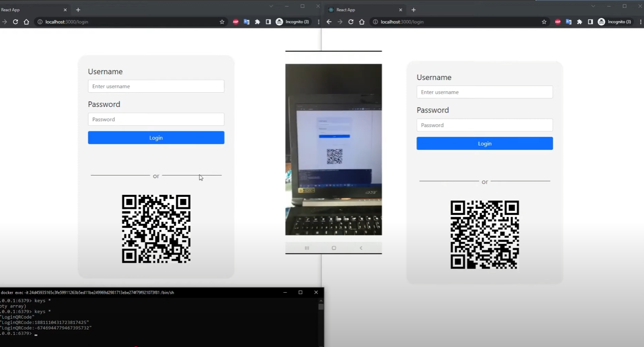Click "LoginQRCode:1881110431723817425" line in terminal
This screenshot has width=644, height=347.
click(45, 323)
